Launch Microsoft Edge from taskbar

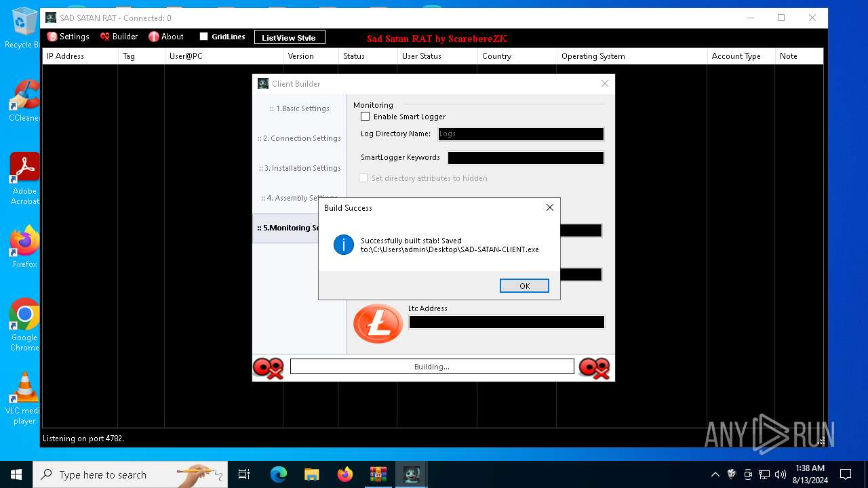[x=279, y=474]
